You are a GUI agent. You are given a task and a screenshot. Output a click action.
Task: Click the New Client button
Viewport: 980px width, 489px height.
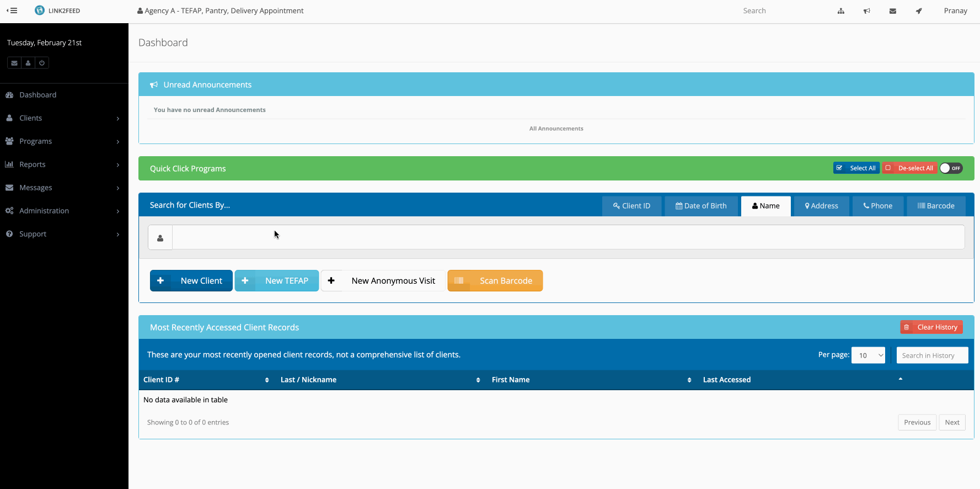(191, 280)
